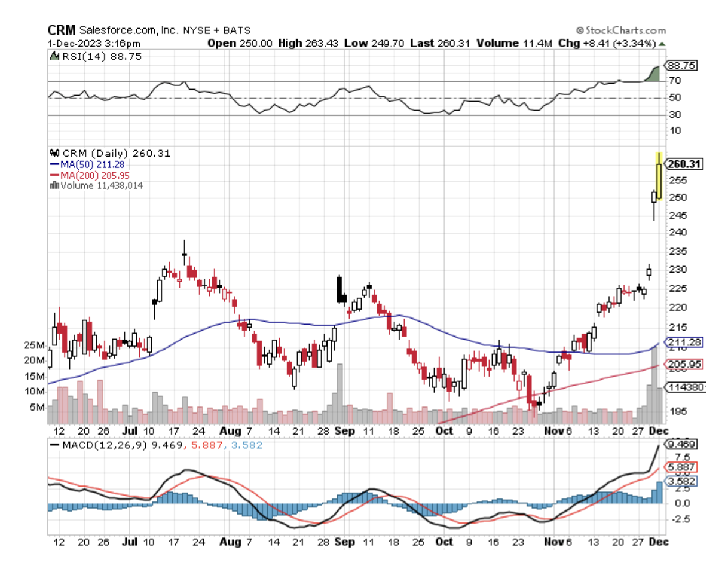The width and height of the screenshot is (728, 575).
Task: Click the green overbought RSI shaded area
Action: 654,75
